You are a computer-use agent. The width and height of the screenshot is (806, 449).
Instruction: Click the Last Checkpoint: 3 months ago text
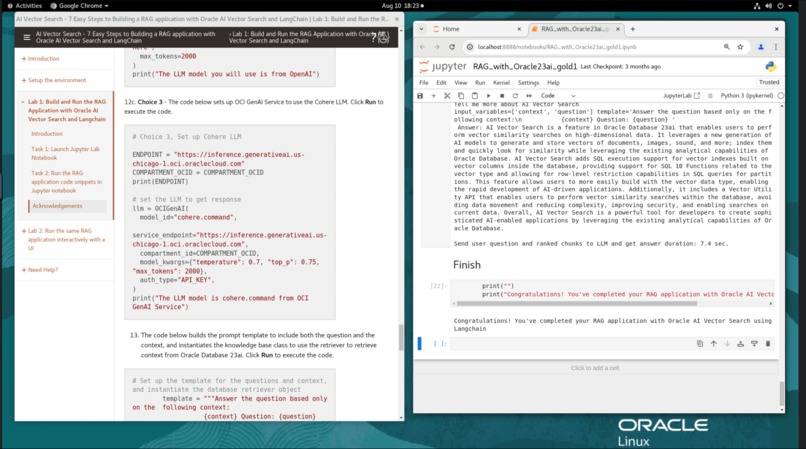[620, 66]
